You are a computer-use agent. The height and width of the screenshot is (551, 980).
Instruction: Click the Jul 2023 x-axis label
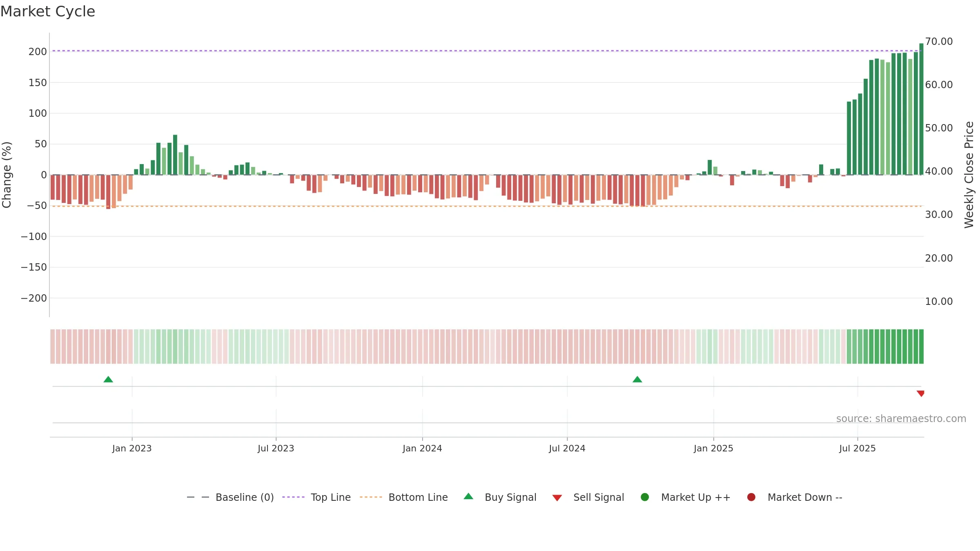276,449
